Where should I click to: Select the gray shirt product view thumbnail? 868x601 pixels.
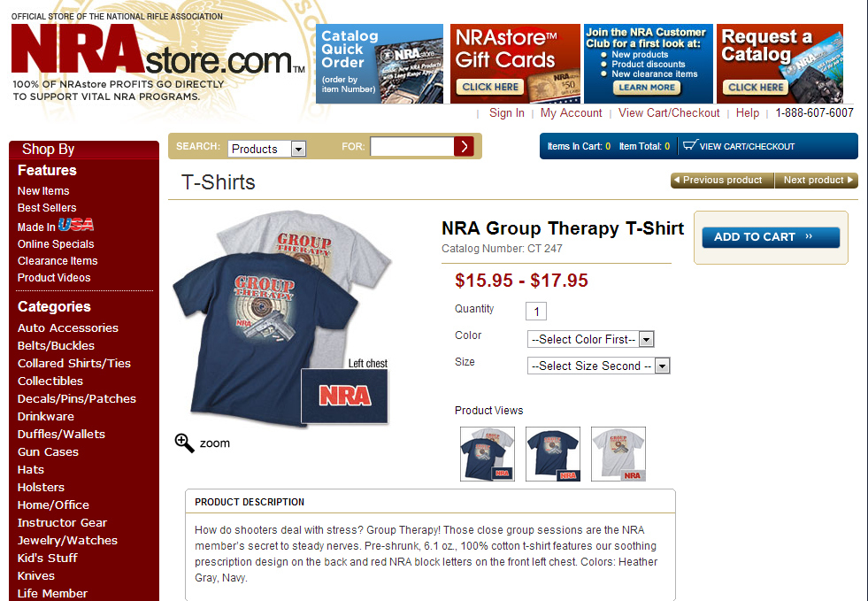(x=618, y=454)
